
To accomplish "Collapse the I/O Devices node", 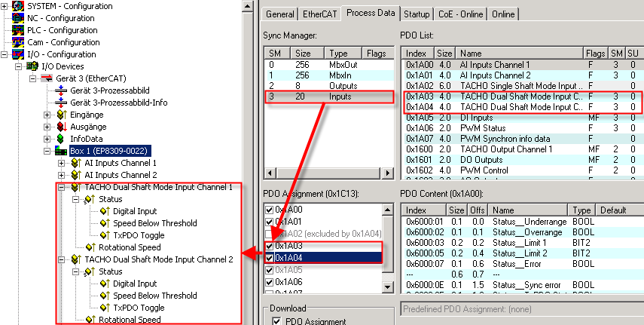I will pos(19,66).
